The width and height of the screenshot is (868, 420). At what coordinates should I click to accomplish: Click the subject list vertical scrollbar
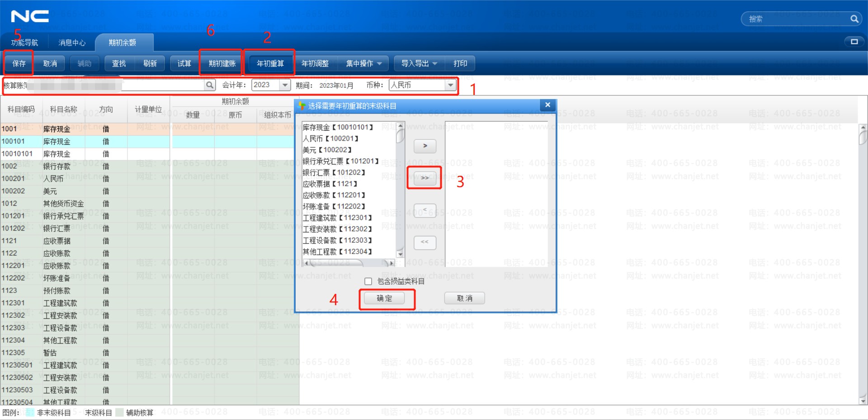[400, 190]
